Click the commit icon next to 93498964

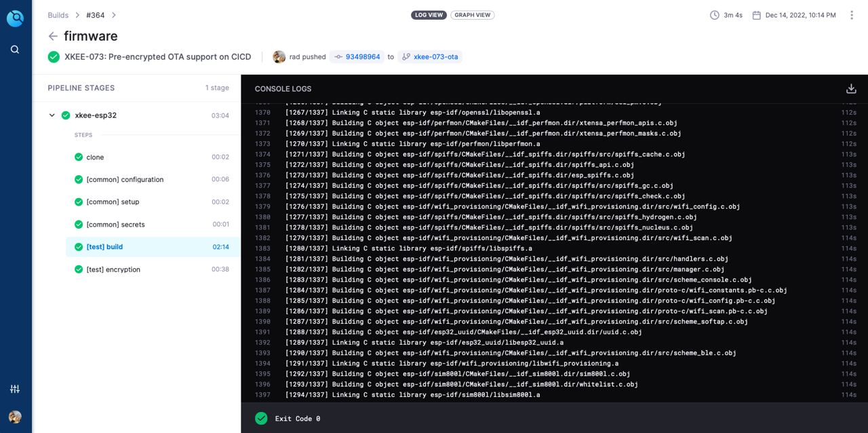pos(338,57)
